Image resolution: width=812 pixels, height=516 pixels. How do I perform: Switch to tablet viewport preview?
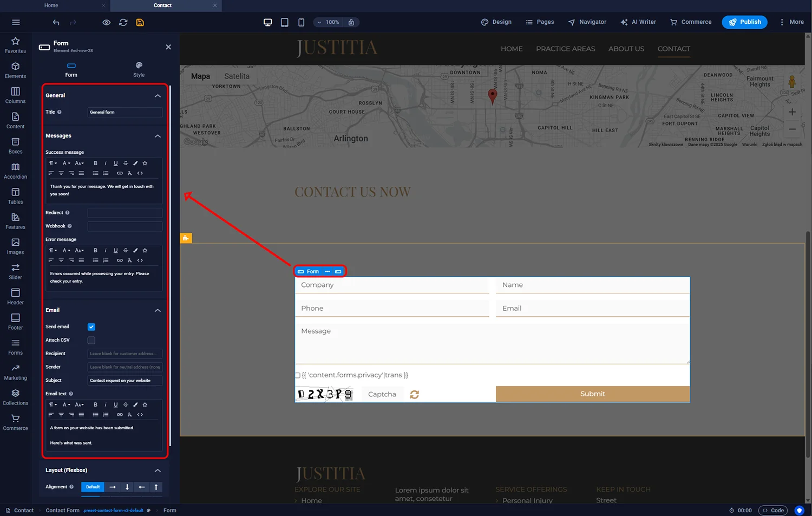point(284,22)
